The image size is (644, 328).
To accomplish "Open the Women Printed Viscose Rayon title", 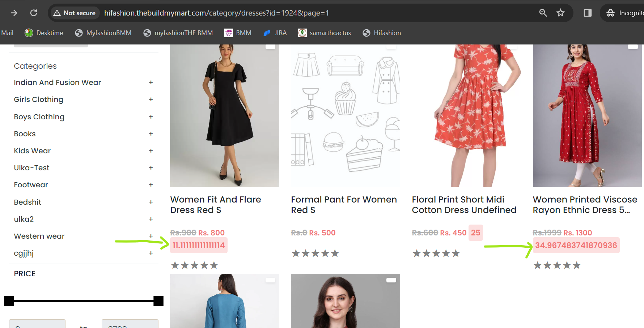I will point(585,205).
